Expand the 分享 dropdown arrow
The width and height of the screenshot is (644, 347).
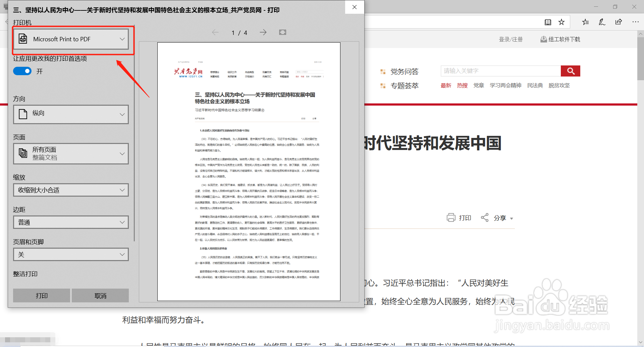click(x=512, y=218)
